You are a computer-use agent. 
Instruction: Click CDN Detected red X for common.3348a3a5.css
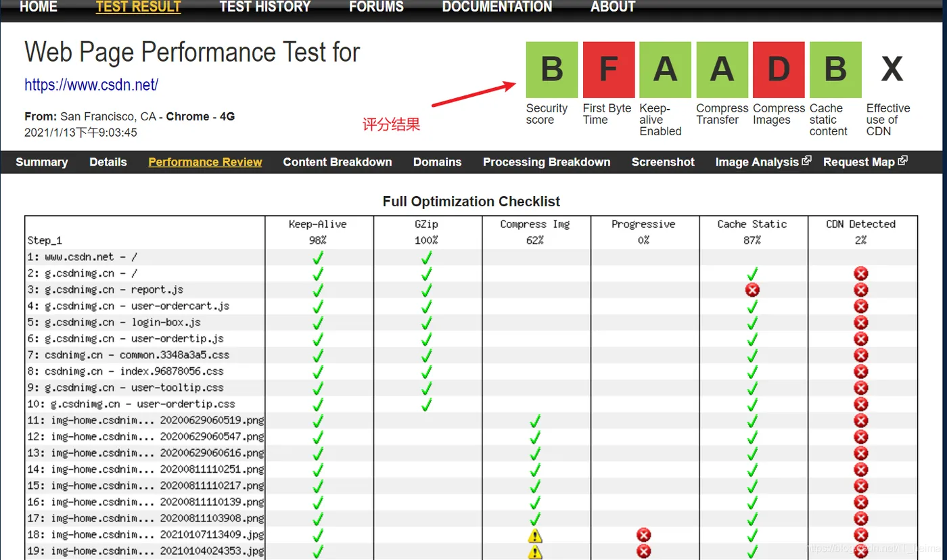[x=861, y=355]
